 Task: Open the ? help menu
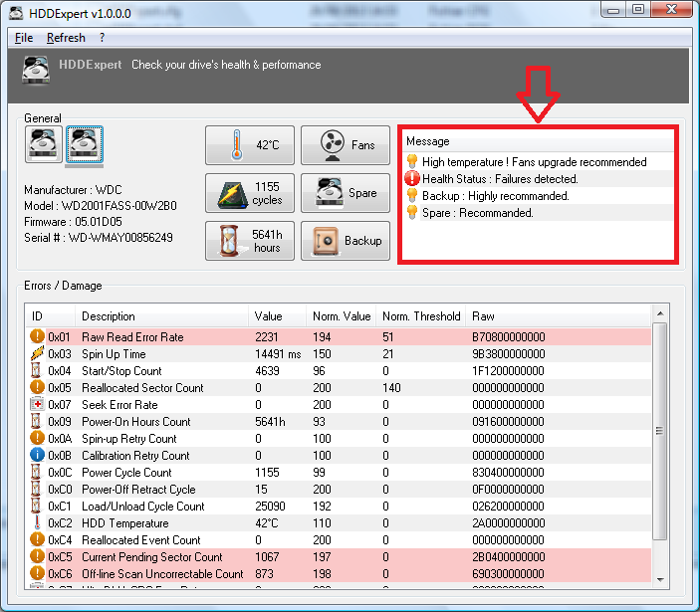[102, 38]
